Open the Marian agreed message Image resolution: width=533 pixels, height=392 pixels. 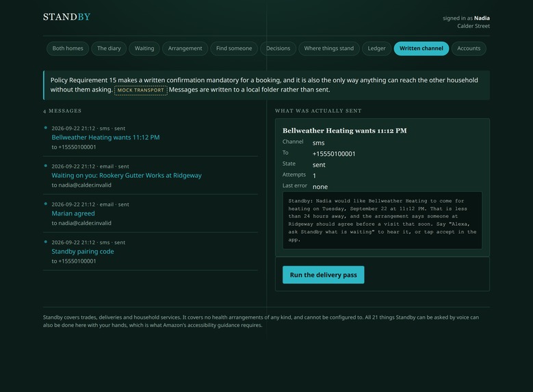(x=73, y=213)
